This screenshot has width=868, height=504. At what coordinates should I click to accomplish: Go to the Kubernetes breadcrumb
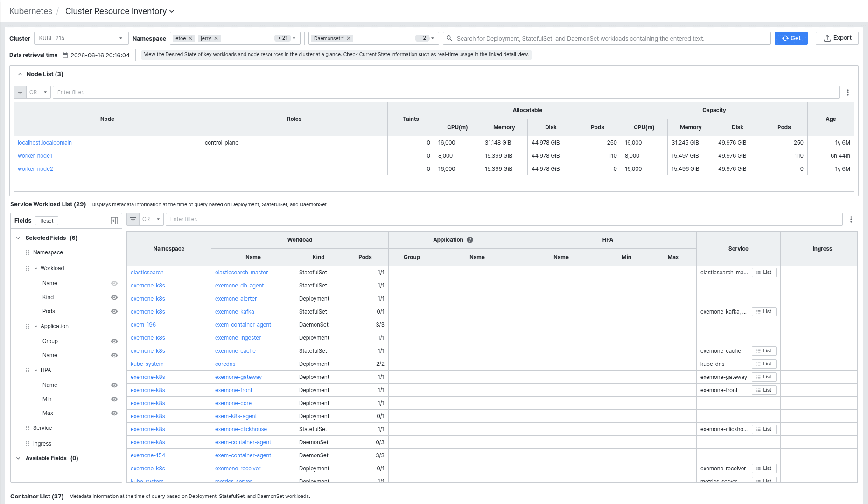click(31, 11)
